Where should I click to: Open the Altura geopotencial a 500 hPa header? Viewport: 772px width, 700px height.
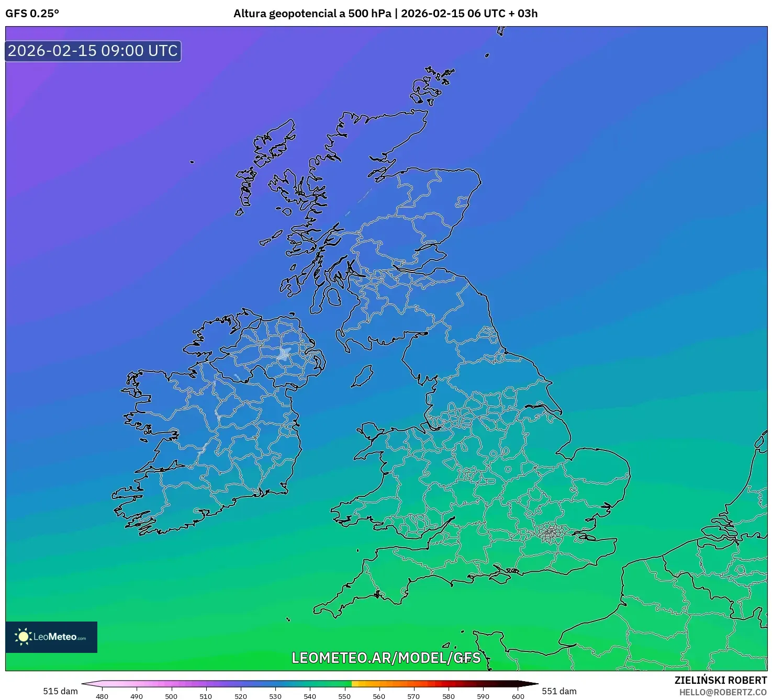click(315, 14)
